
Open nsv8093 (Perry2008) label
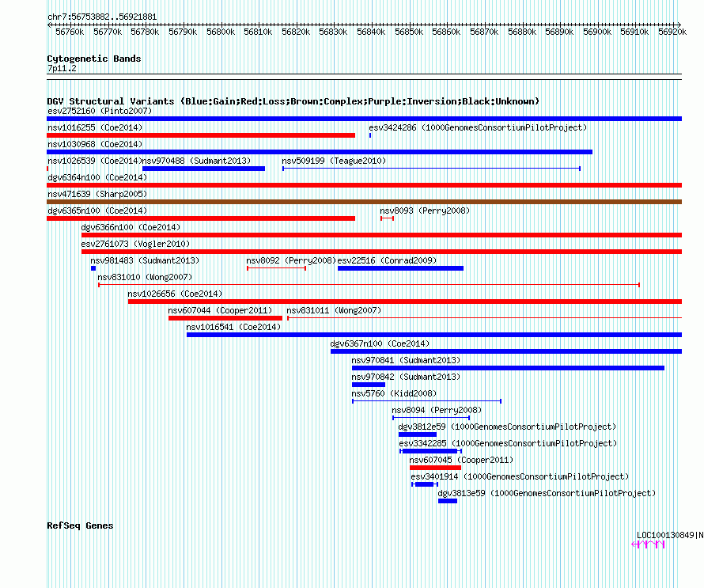click(425, 211)
